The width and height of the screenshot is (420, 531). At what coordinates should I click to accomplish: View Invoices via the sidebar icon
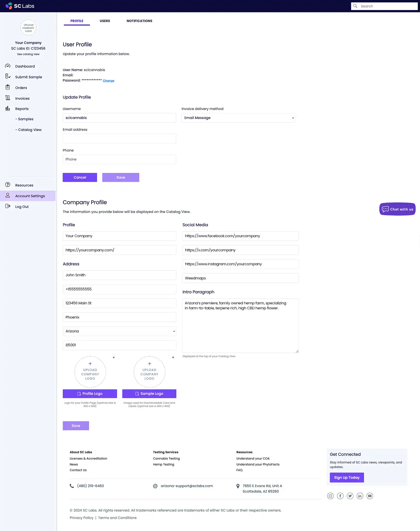tap(7, 98)
